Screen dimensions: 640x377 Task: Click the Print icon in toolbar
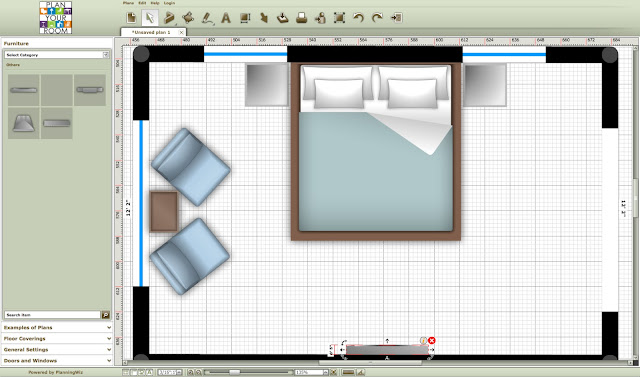pyautogui.click(x=302, y=18)
